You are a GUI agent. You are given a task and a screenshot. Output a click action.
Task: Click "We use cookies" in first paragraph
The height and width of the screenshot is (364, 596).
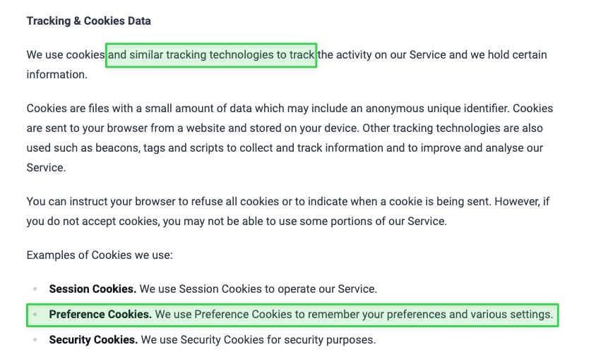click(x=65, y=55)
